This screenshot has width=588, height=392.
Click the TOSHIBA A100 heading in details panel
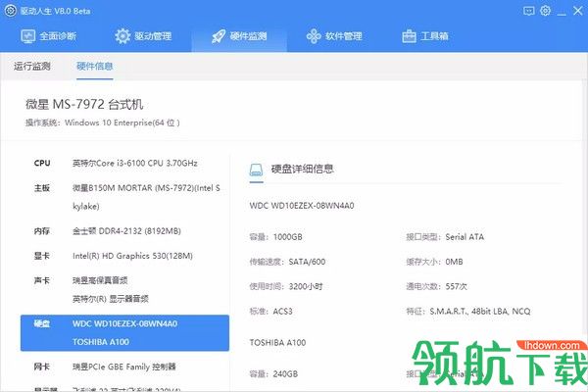coord(278,342)
